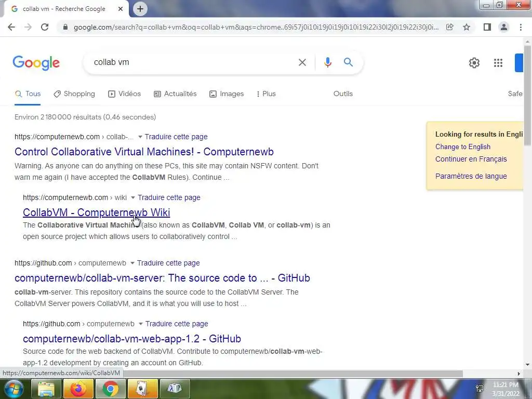Close the 'collab vm - Recherche Google' tab

pos(121,9)
